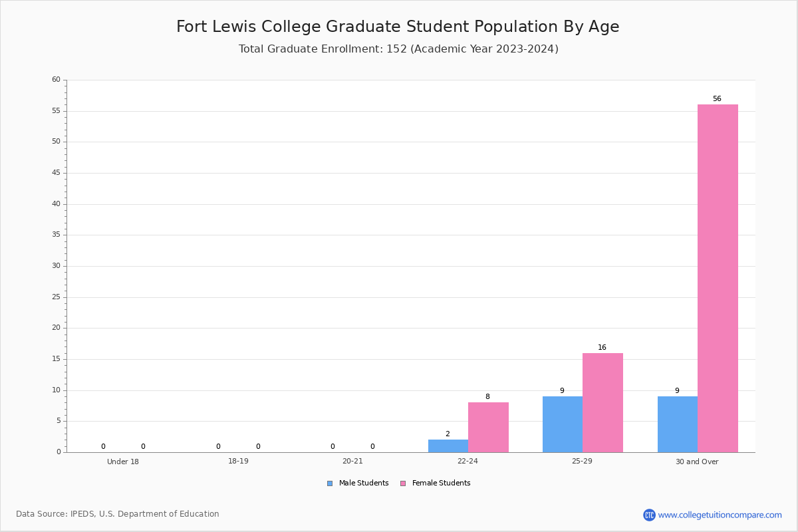Select the female bar for 25-29
Screen dimensions: 798x532
(x=602, y=402)
